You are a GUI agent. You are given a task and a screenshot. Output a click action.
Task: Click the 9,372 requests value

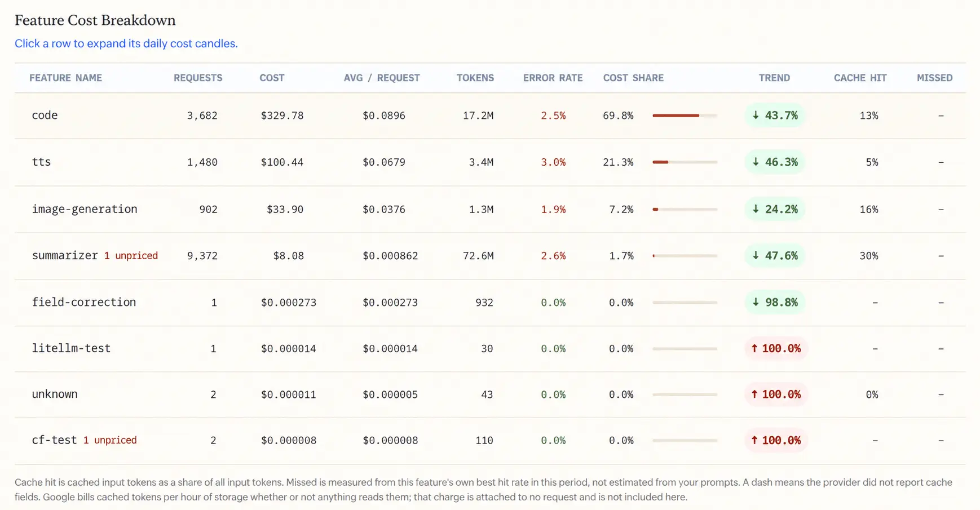point(202,256)
